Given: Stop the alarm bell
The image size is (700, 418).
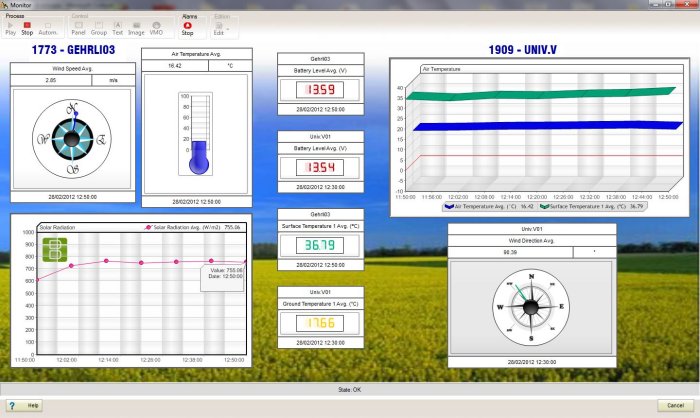Looking at the screenshot, I should tap(187, 27).
